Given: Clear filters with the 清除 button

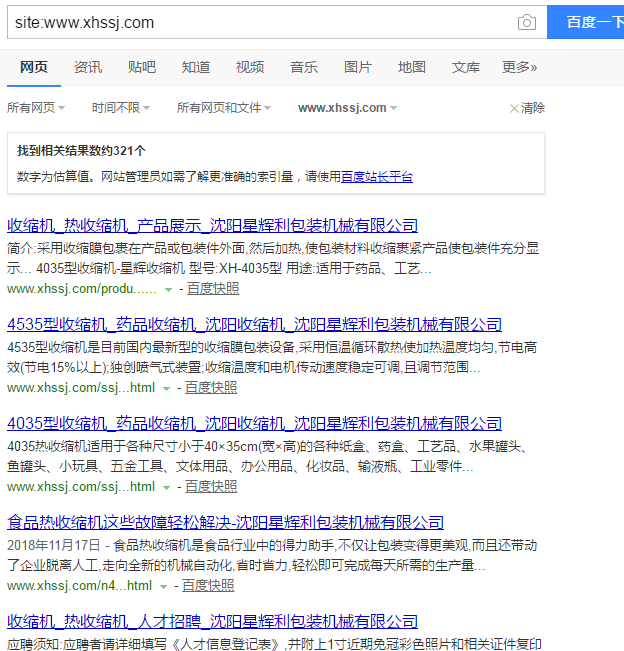Looking at the screenshot, I should (527, 108).
